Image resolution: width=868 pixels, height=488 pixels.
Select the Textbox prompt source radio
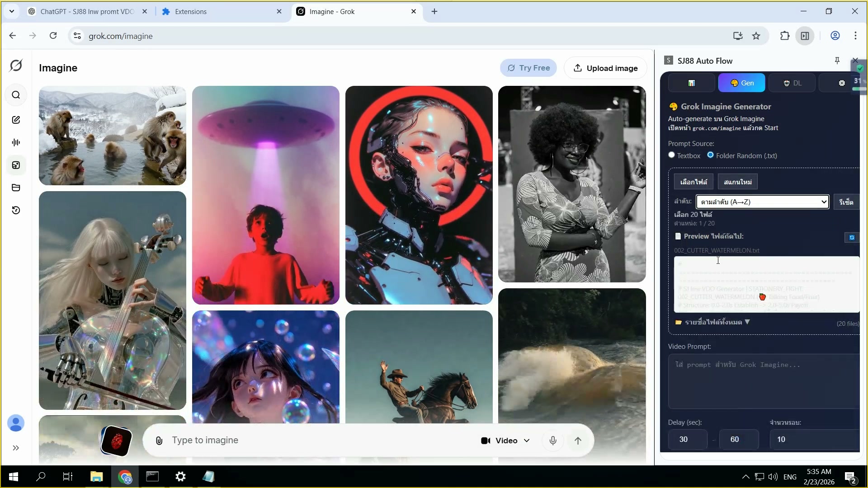672,155
